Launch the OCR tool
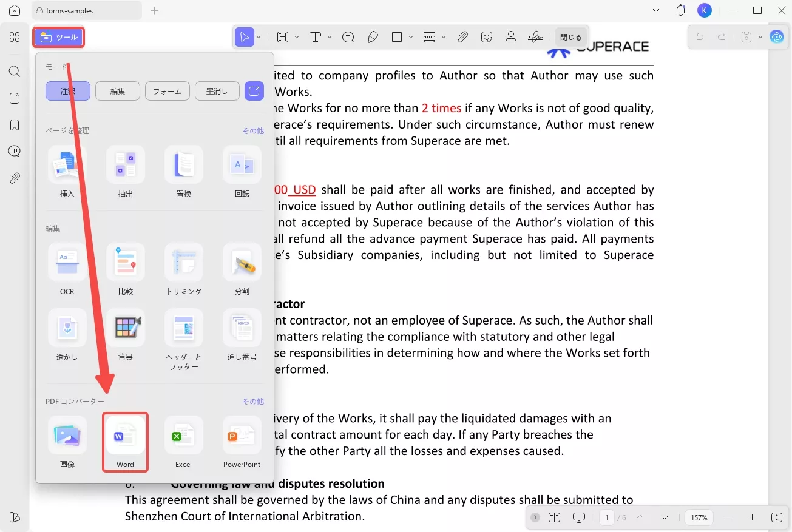The height and width of the screenshot is (532, 792). point(67,271)
